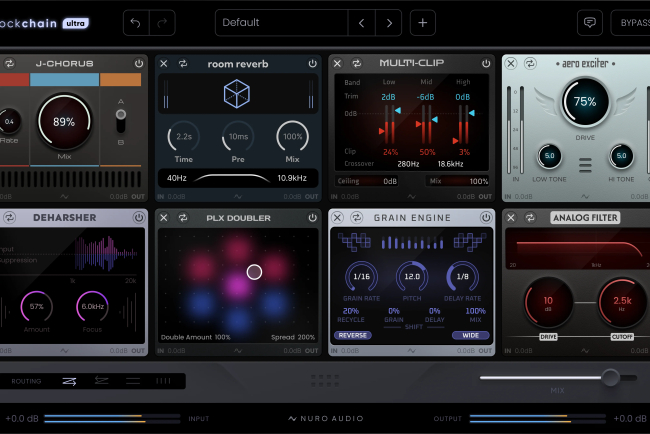The height and width of the screenshot is (434, 650).
Task: Toggle Multi-Clip power button
Action: pyautogui.click(x=486, y=63)
